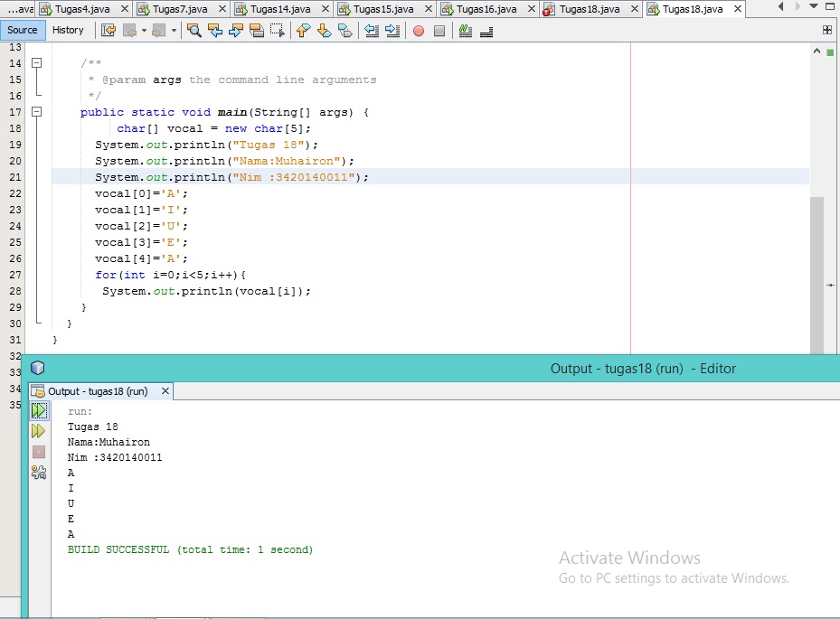Open the Tugas14.java tab

click(x=280, y=8)
